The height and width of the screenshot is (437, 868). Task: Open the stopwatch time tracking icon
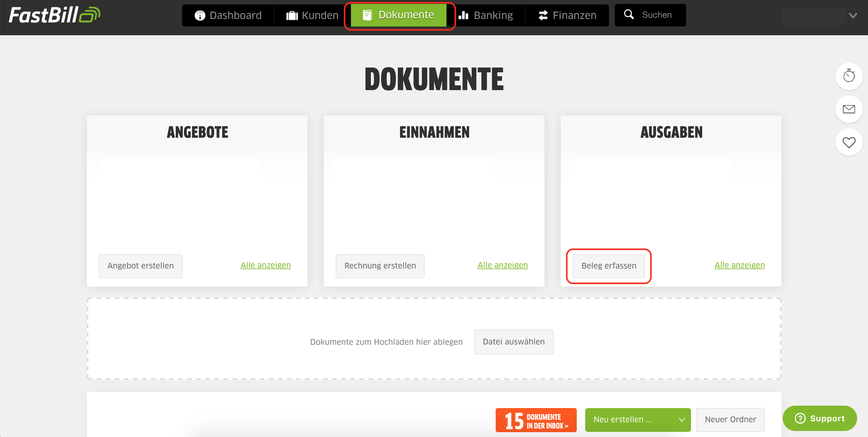pyautogui.click(x=848, y=76)
